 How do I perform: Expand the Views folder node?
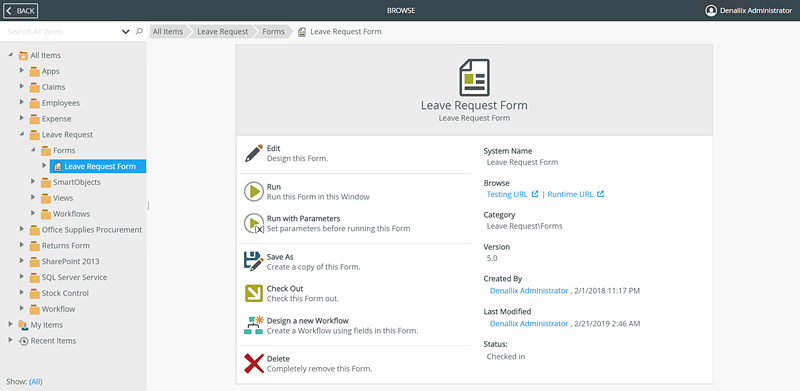pyautogui.click(x=33, y=198)
